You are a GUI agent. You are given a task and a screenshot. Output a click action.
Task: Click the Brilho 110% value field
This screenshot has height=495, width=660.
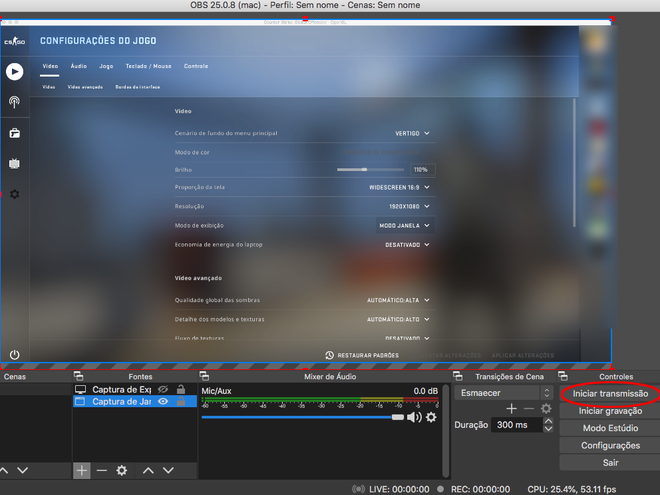pyautogui.click(x=423, y=170)
